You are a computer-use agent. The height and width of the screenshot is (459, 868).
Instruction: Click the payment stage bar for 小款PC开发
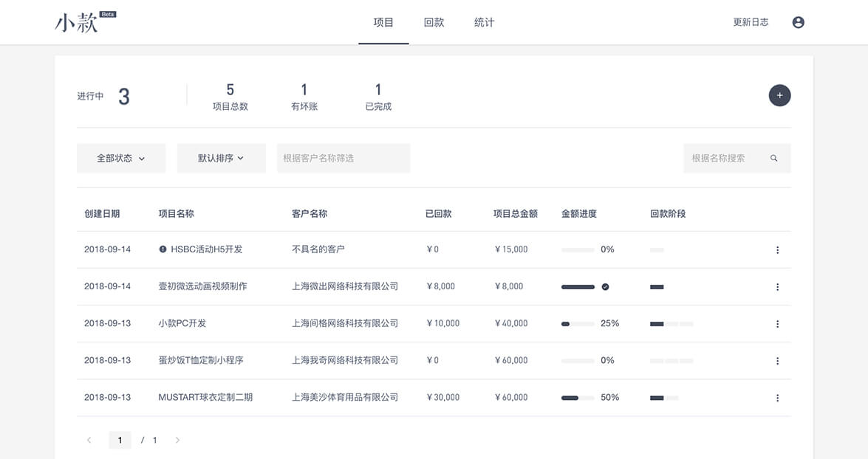[x=671, y=324]
